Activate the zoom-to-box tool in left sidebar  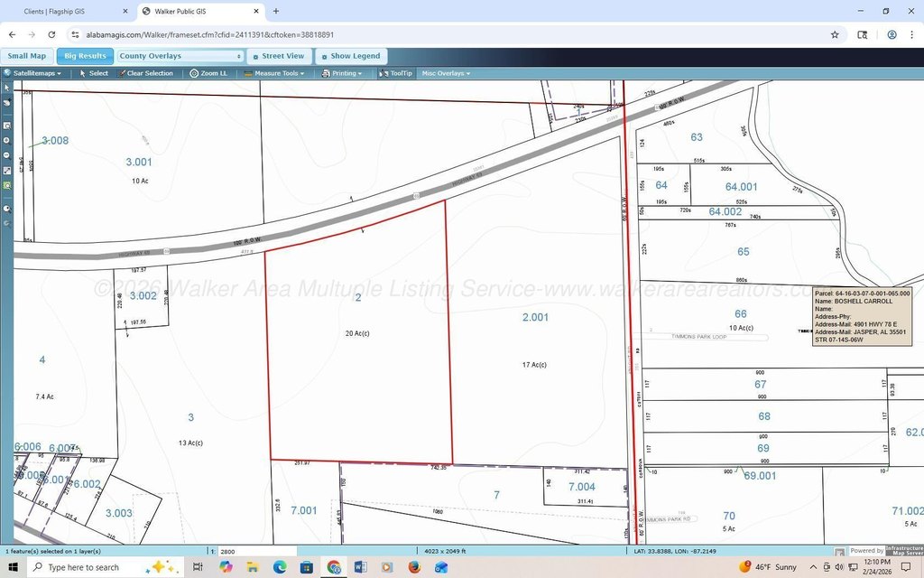(7, 126)
